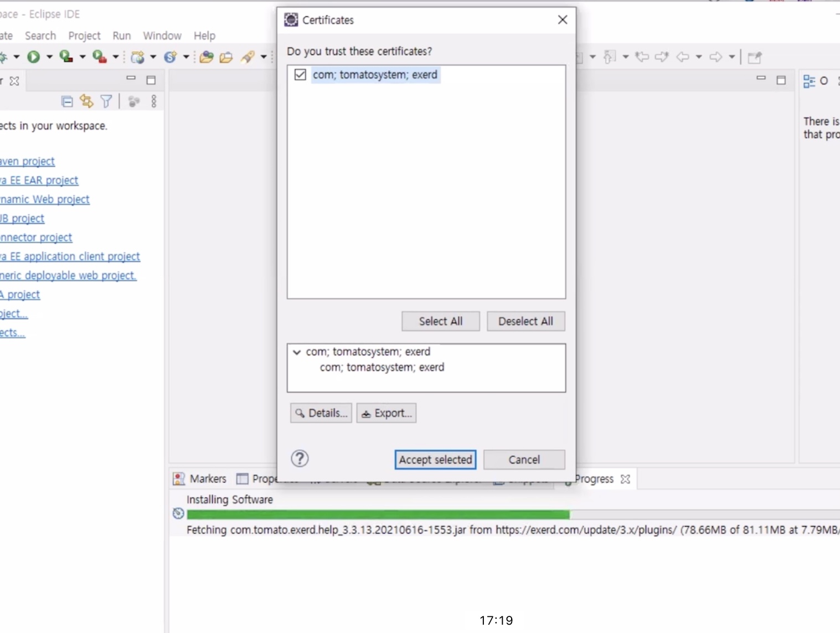Open the Search flashlight dropdown arrow
Viewport: 840px width, 633px height.
tap(264, 56)
